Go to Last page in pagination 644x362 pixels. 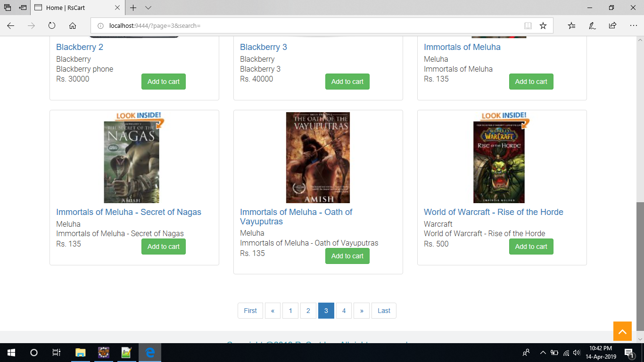pyautogui.click(x=384, y=311)
